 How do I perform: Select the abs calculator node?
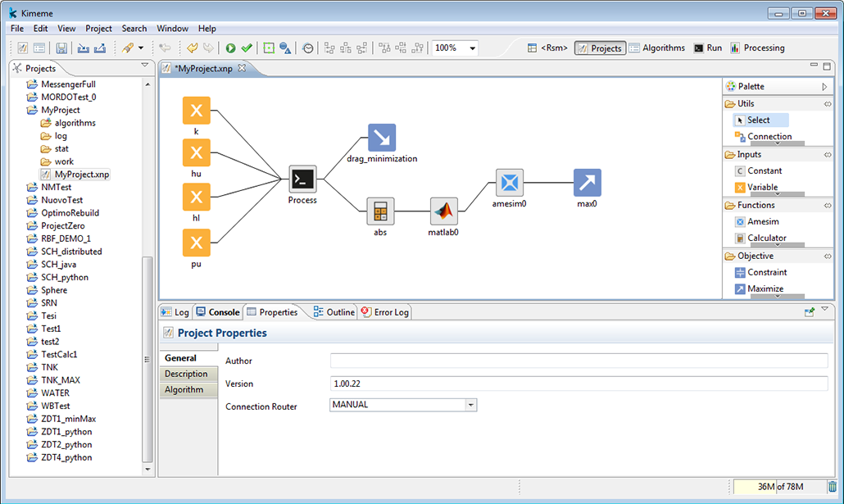click(x=380, y=211)
